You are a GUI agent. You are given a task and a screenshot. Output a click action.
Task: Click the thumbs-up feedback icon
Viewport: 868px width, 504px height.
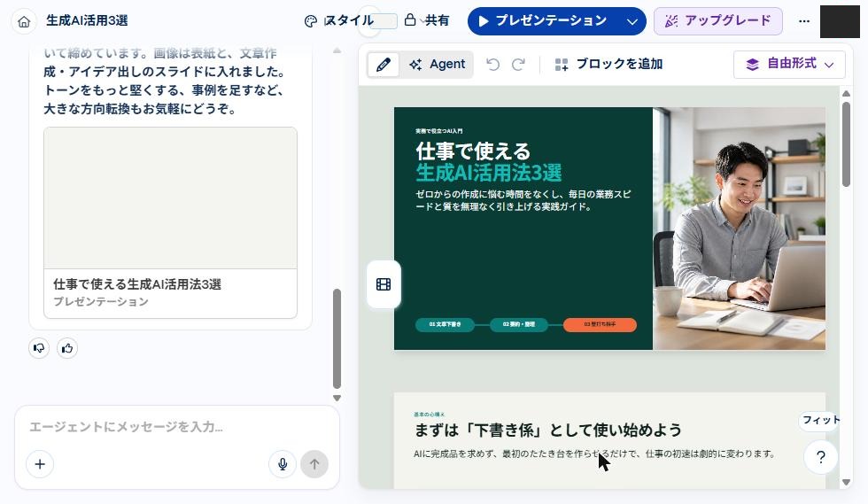tap(67, 348)
